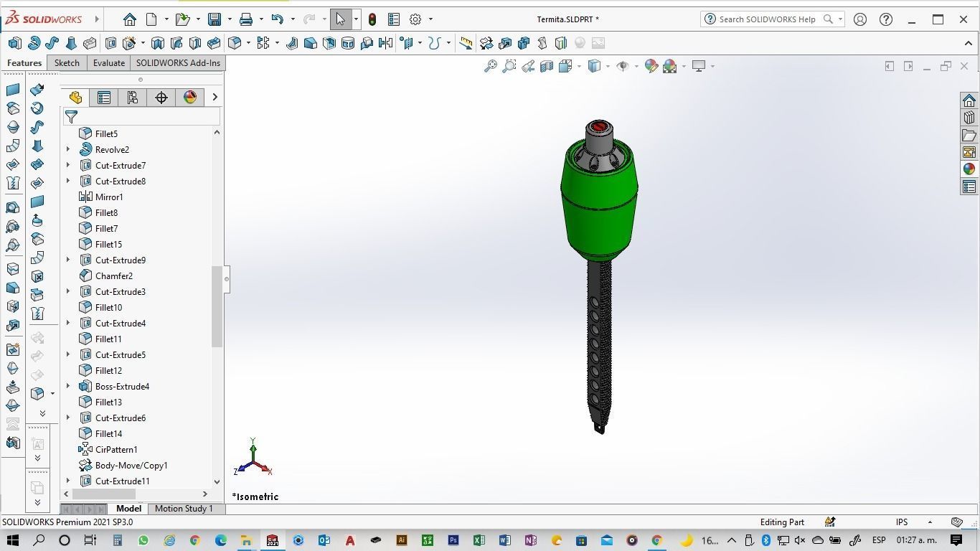Open SOLIDWORKS Resources home icon in task pane
This screenshot has height=551, width=980.
point(969,100)
